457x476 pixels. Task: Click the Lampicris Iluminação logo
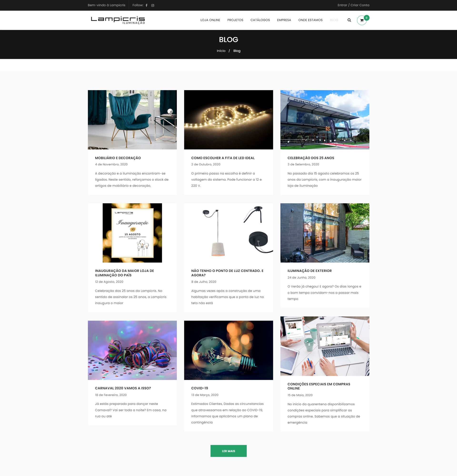pos(118,20)
